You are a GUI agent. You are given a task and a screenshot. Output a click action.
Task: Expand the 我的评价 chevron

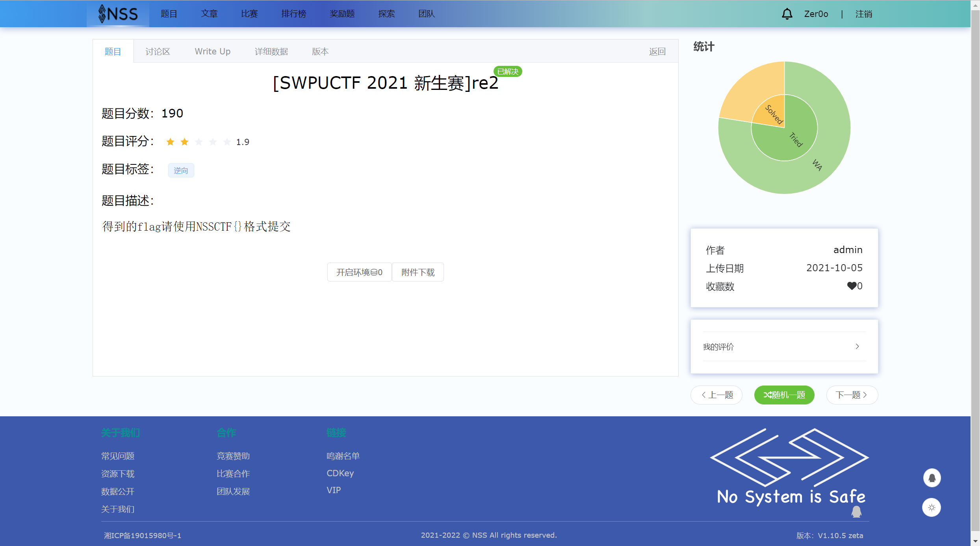857,346
